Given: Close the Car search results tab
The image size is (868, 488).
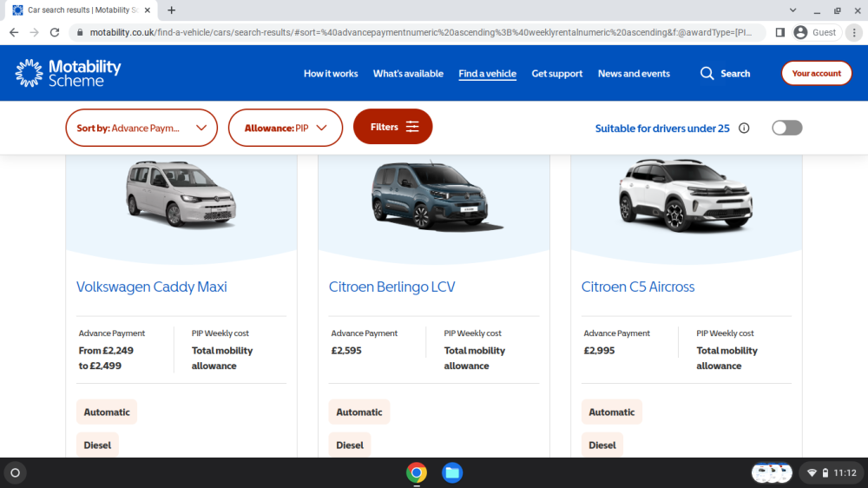Looking at the screenshot, I should [148, 10].
